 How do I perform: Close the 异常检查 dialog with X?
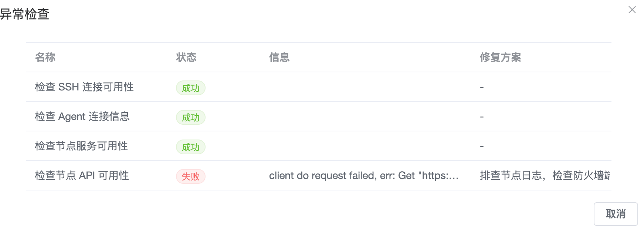[x=632, y=10]
